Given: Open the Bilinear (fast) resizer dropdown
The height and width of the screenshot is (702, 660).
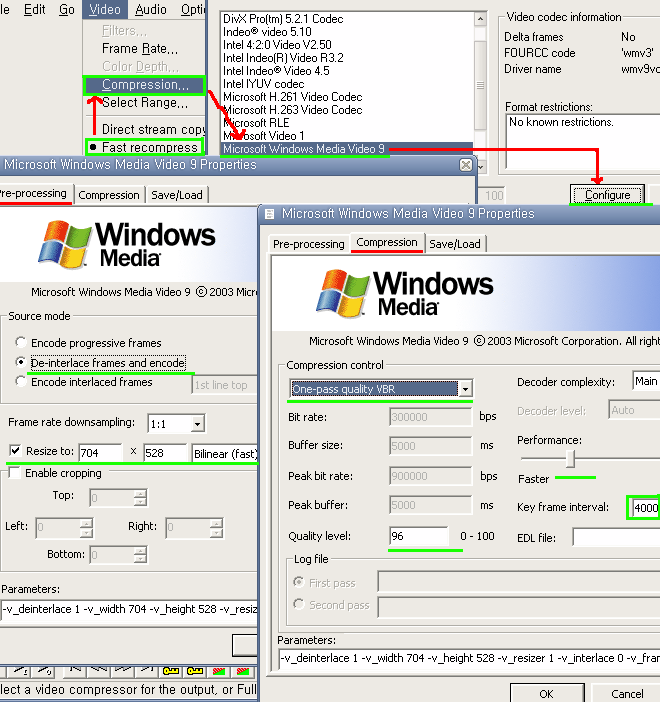Looking at the screenshot, I should [225, 454].
